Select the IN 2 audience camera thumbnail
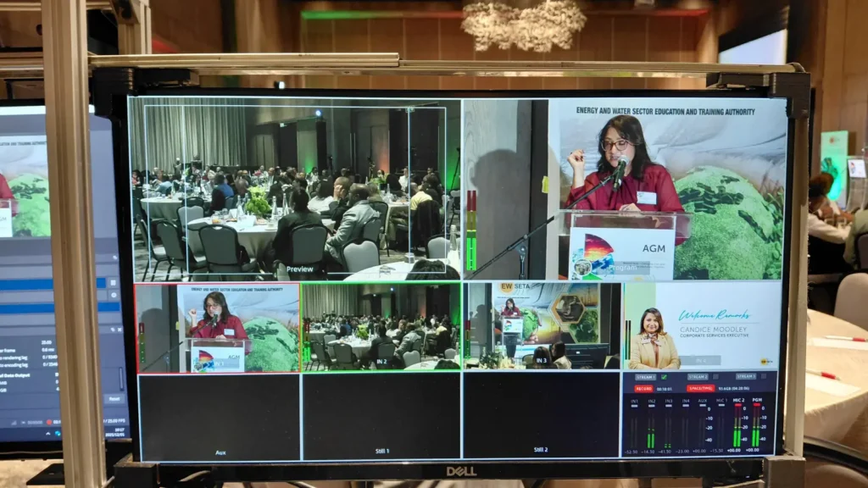868x488 pixels. tap(381, 326)
